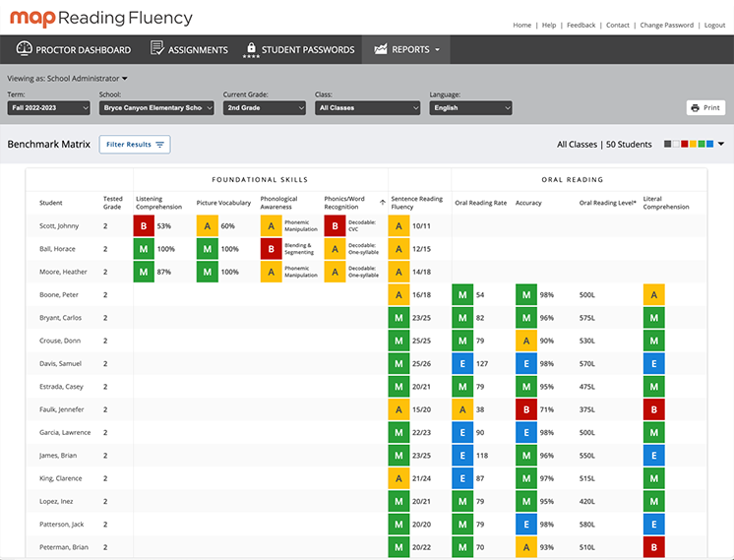Open the Proctor Dashboard tab

[74, 49]
